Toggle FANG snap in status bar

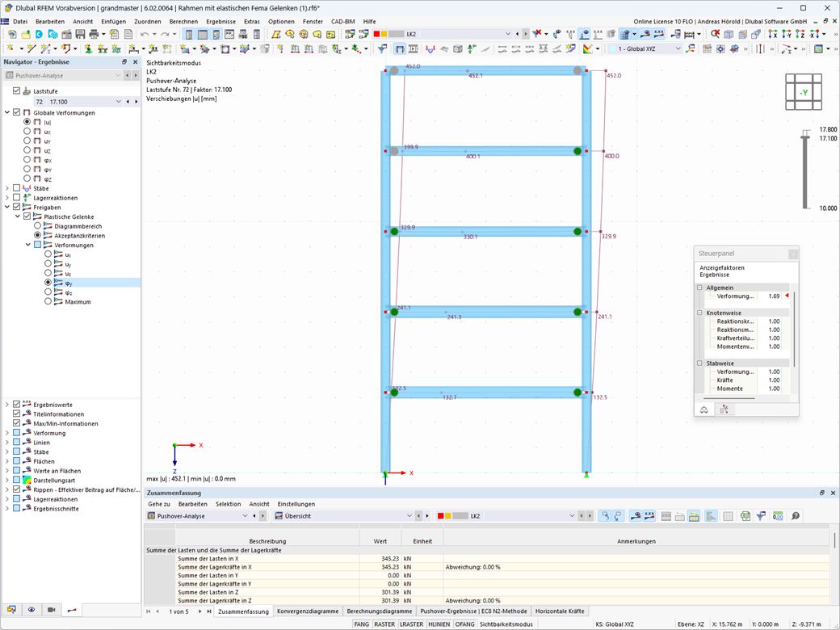pyautogui.click(x=362, y=624)
